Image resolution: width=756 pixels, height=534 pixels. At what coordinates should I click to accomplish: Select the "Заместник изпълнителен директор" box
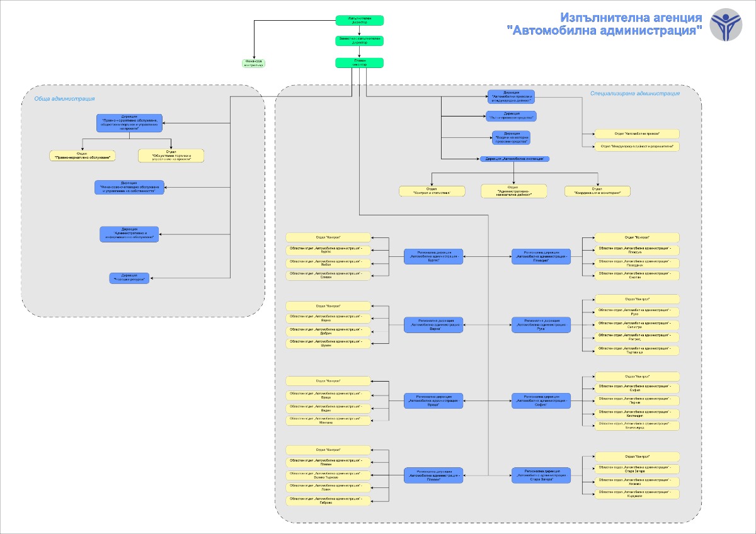point(359,40)
